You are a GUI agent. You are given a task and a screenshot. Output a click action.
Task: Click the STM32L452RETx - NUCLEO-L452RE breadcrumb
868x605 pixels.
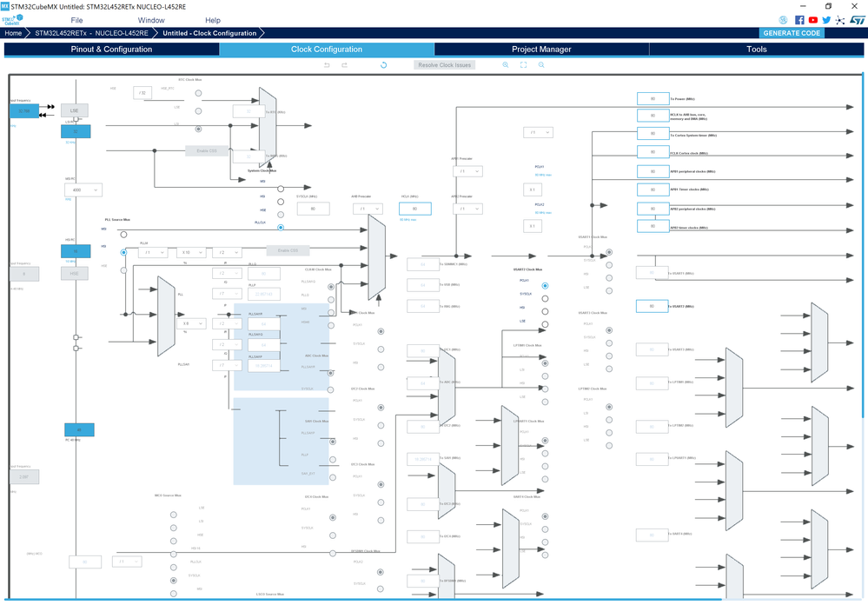coord(91,33)
